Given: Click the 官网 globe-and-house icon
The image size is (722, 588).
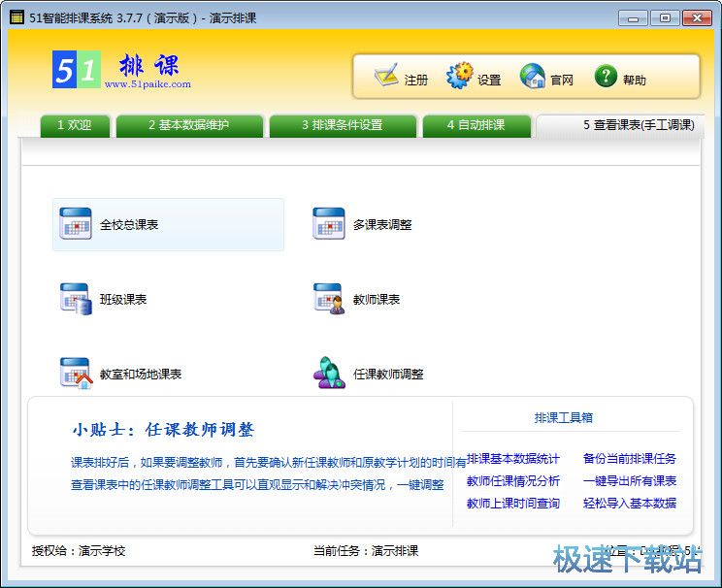Looking at the screenshot, I should coord(533,76).
